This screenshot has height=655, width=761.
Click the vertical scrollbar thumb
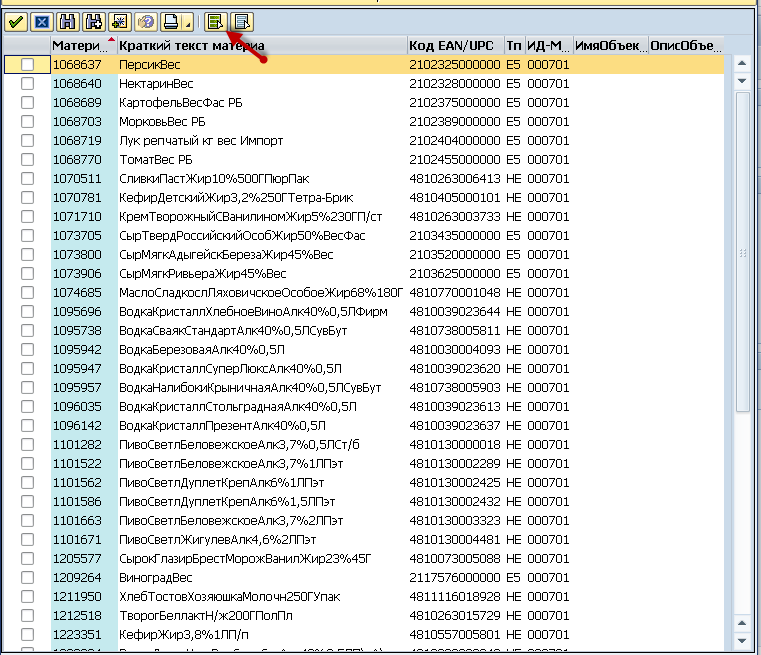[743, 252]
